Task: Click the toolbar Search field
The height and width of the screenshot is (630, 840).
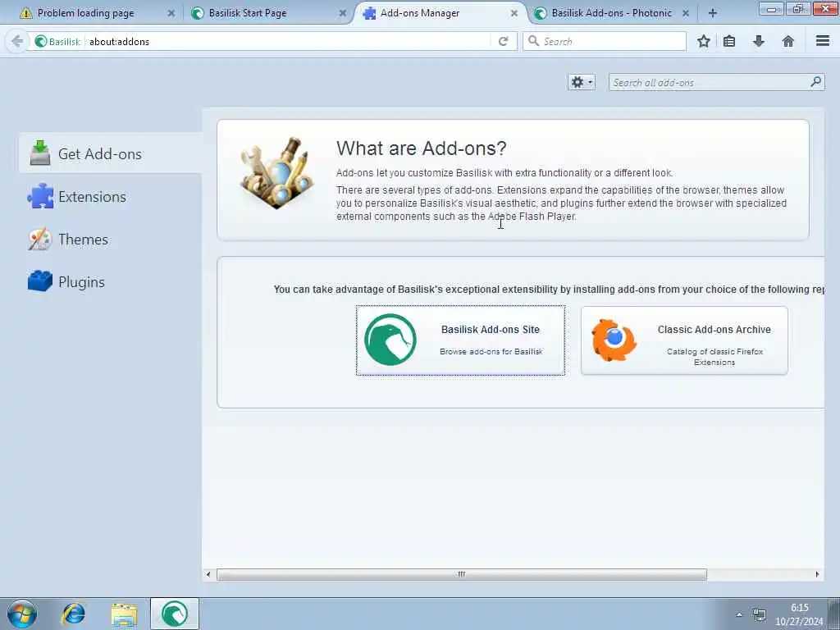Action: (x=605, y=41)
